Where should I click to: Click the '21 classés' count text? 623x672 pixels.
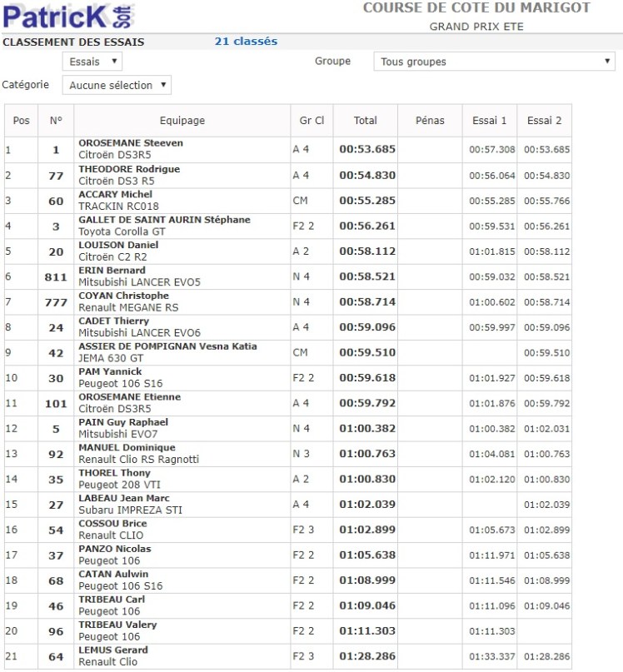tap(246, 42)
